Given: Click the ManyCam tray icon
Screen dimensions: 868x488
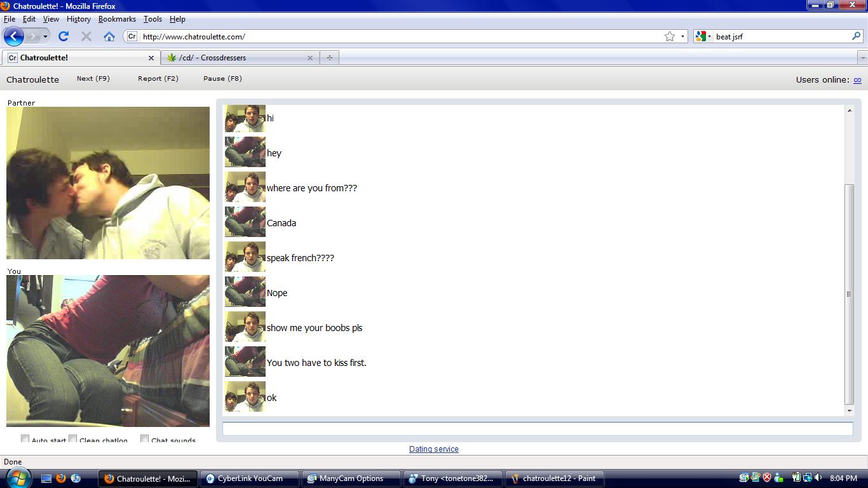Looking at the screenshot, I should 744,478.
